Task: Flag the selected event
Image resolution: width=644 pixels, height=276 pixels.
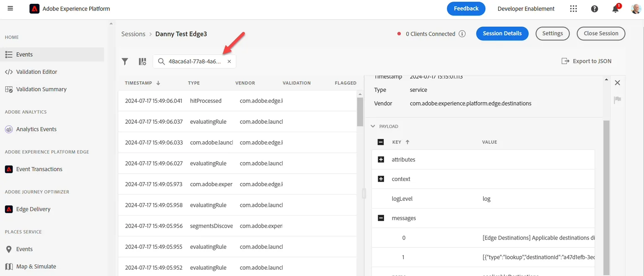Action: click(x=617, y=100)
